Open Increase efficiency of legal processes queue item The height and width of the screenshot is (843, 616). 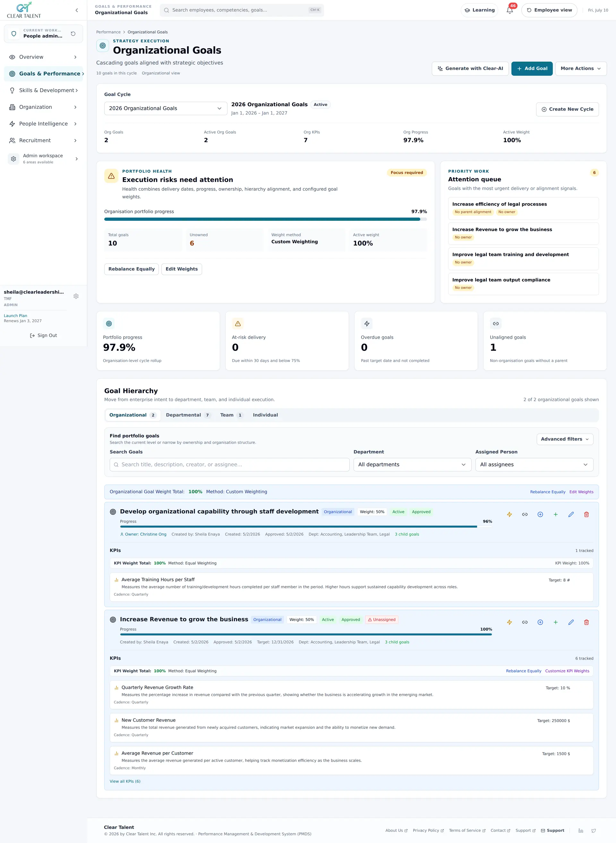coord(523,208)
